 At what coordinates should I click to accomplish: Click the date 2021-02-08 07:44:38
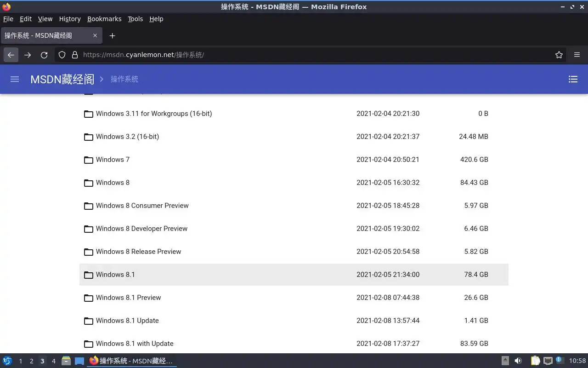click(388, 298)
